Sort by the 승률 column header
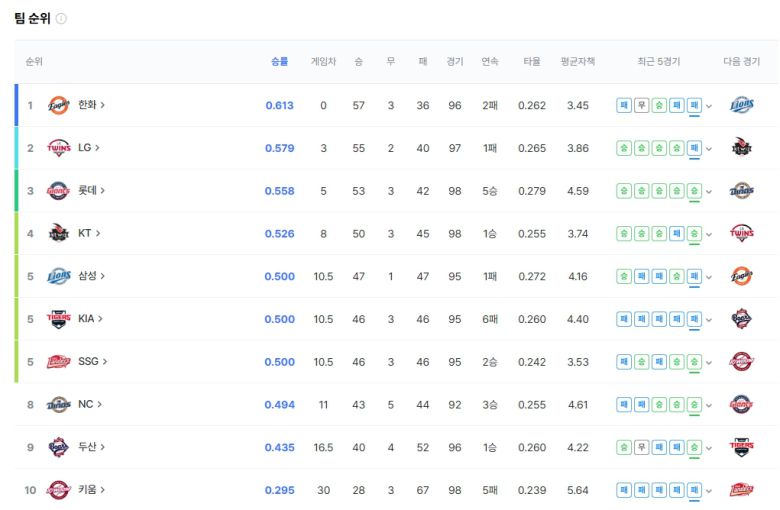 tap(279, 62)
